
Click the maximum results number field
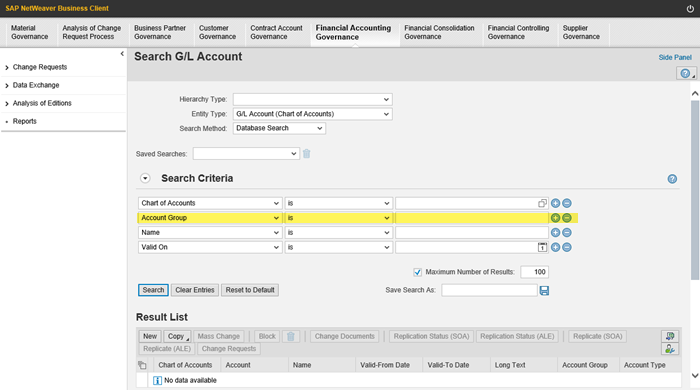tap(534, 272)
